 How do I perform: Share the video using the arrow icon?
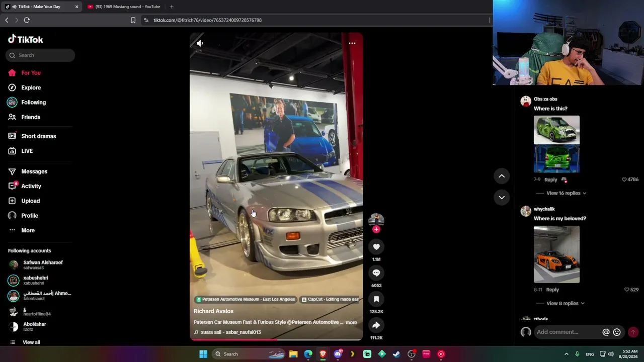pos(376,325)
